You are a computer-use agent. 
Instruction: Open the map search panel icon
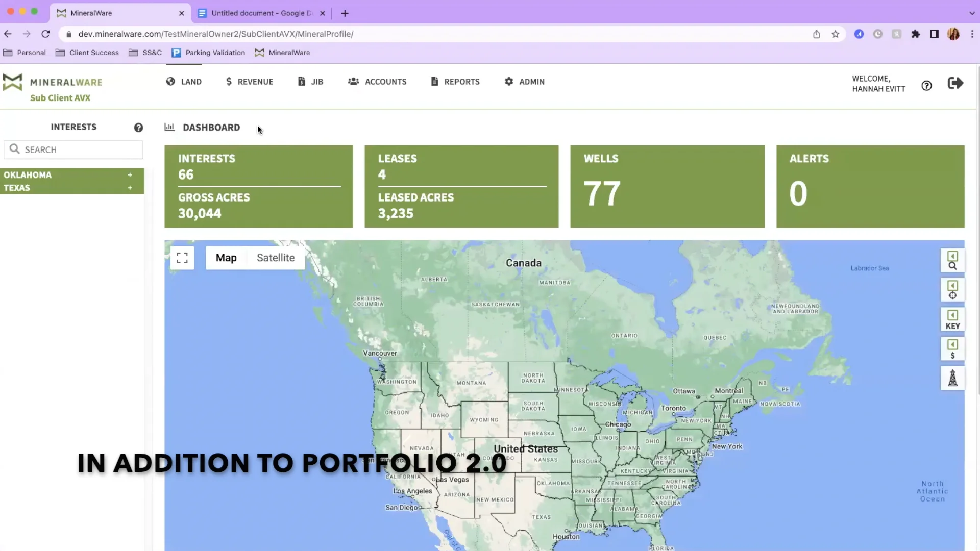(x=952, y=261)
